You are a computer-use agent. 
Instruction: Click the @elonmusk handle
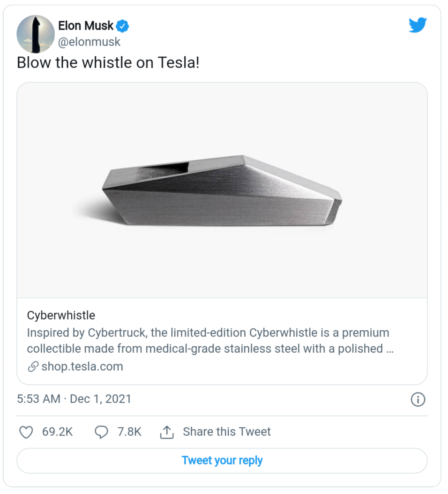[89, 42]
